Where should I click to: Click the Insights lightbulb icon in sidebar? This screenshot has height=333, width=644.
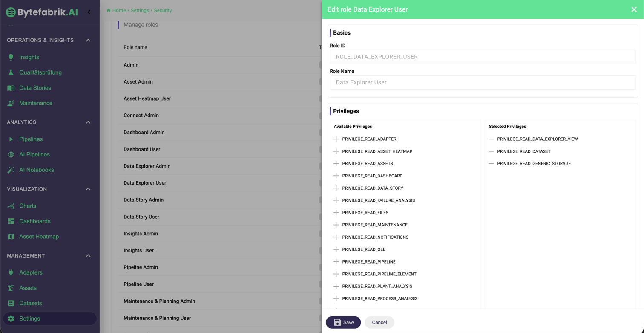(x=11, y=57)
